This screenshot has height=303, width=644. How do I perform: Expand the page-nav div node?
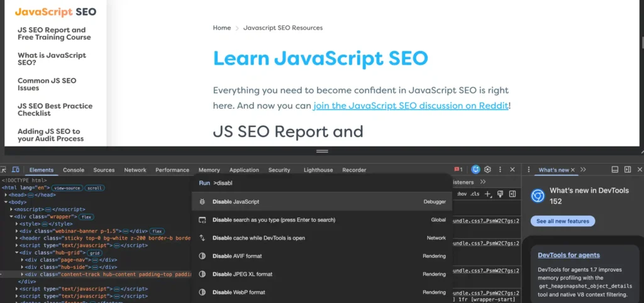pyautogui.click(x=22, y=260)
